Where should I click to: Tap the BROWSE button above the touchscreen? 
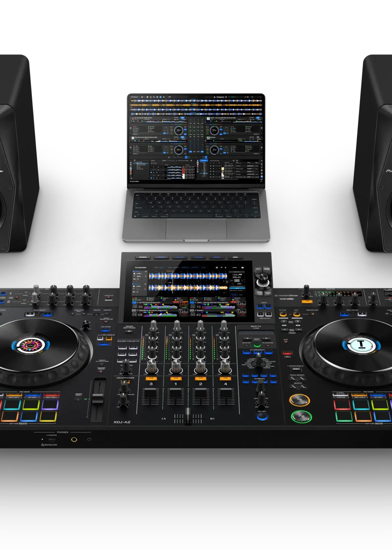[x=161, y=257]
